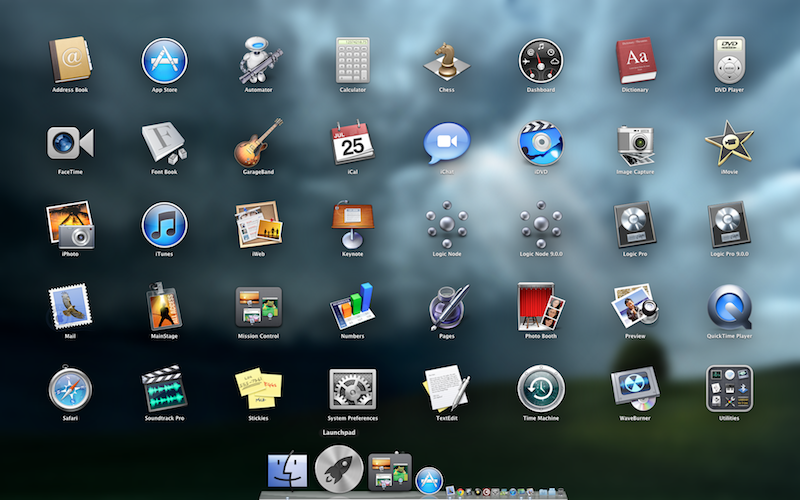Launch Numbers
The width and height of the screenshot is (800, 500).
(353, 306)
